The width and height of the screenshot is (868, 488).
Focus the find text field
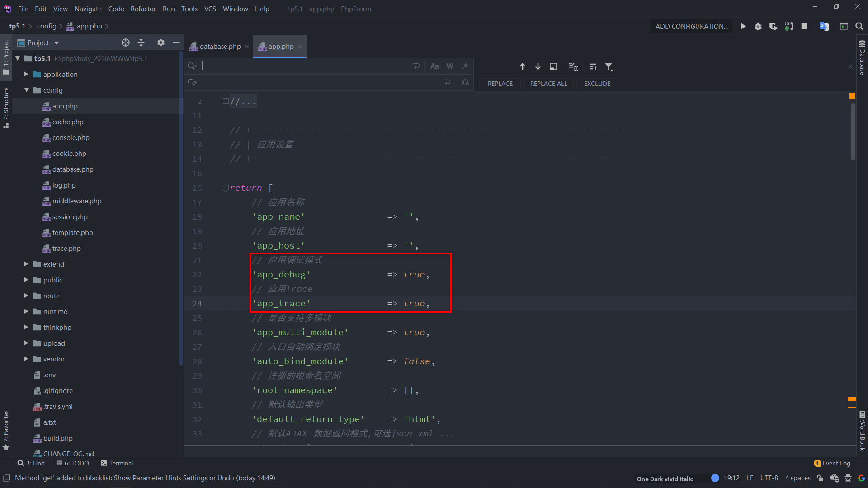(307, 66)
